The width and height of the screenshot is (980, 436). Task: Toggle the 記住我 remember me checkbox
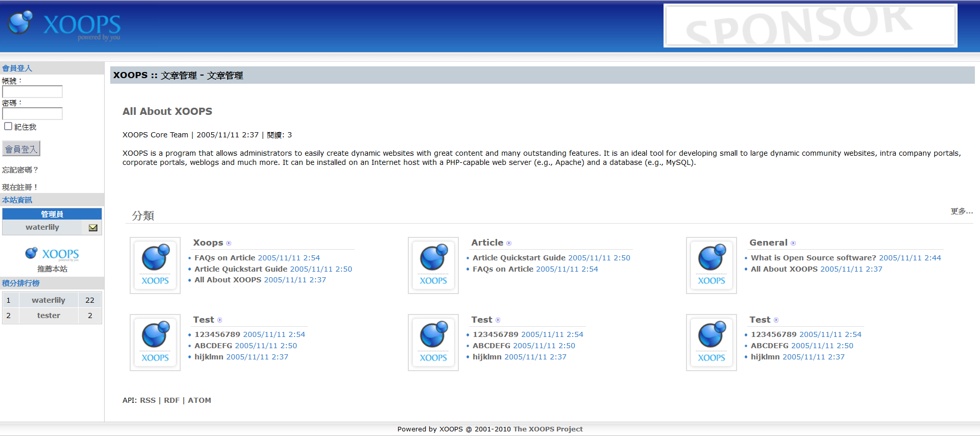tap(8, 126)
